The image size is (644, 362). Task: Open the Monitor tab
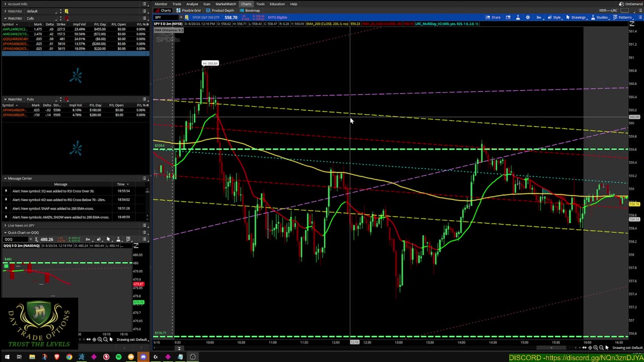(161, 4)
